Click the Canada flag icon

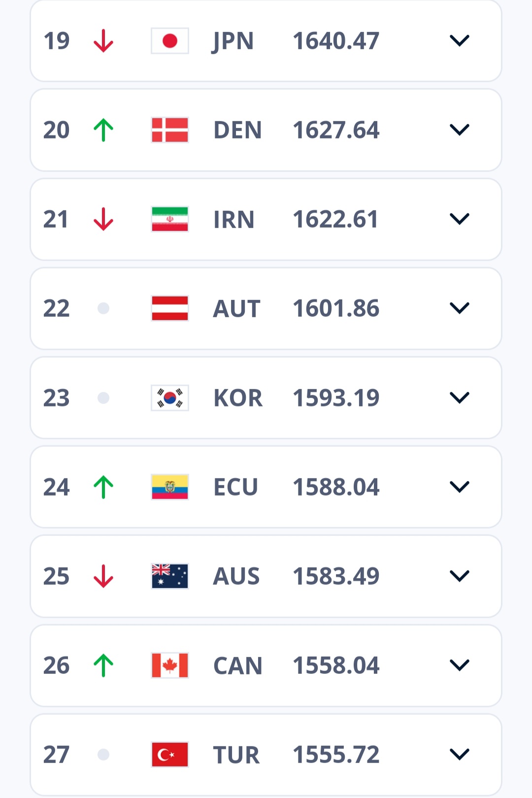[170, 665]
